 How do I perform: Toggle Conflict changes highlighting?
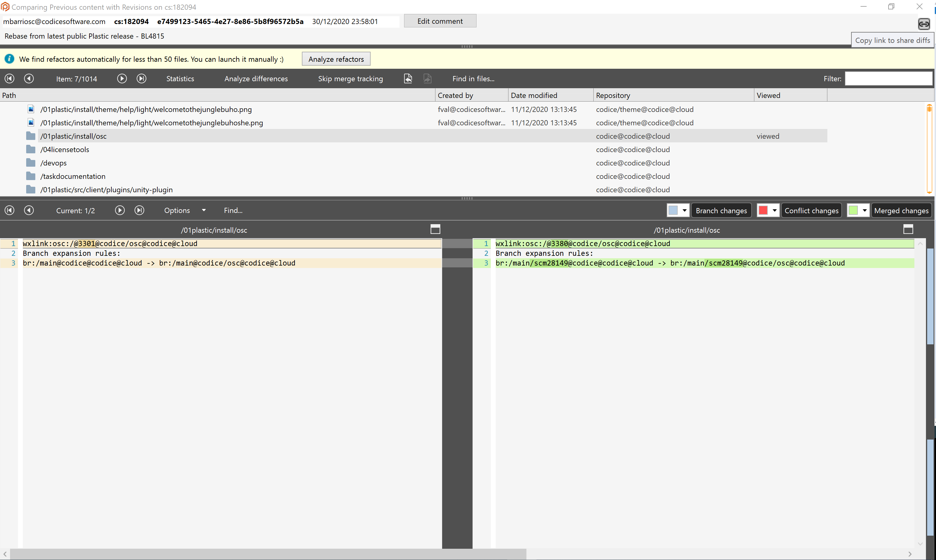[x=812, y=210]
